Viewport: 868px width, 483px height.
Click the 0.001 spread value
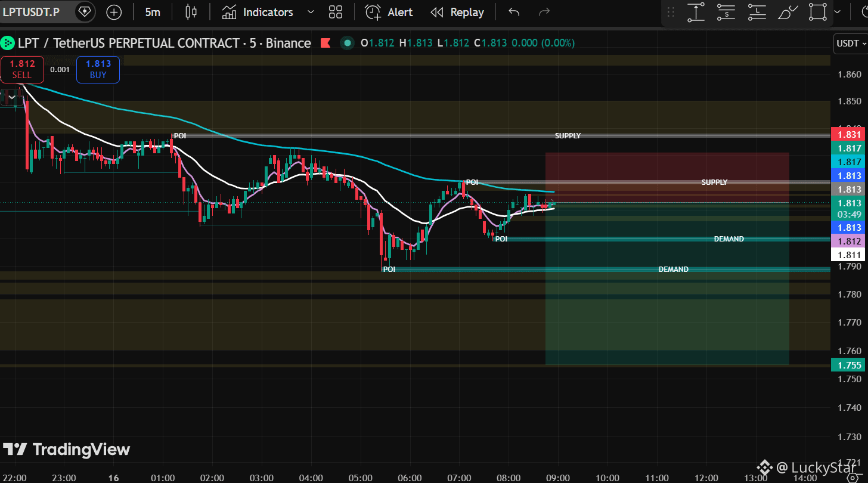pyautogui.click(x=60, y=69)
